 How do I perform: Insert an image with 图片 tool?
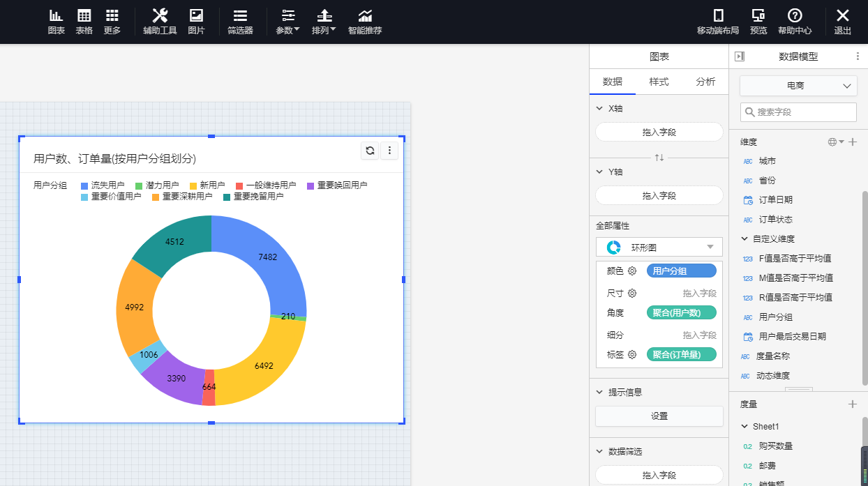coord(196,22)
